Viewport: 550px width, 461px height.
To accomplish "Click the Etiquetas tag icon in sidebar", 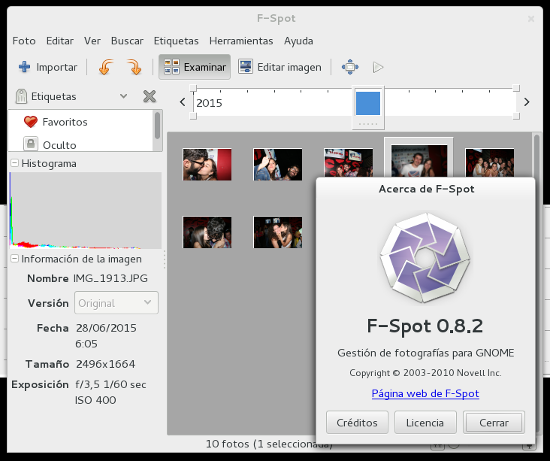I will pyautogui.click(x=21, y=96).
